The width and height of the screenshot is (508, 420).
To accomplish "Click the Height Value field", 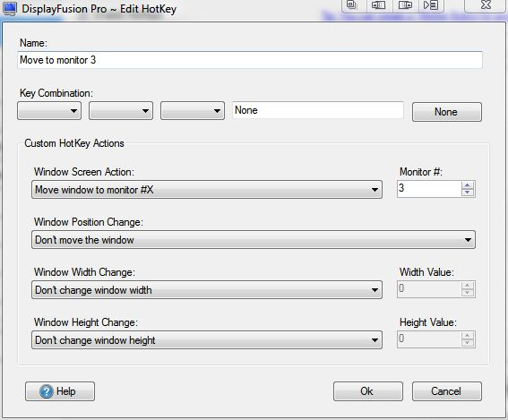I will coord(429,339).
